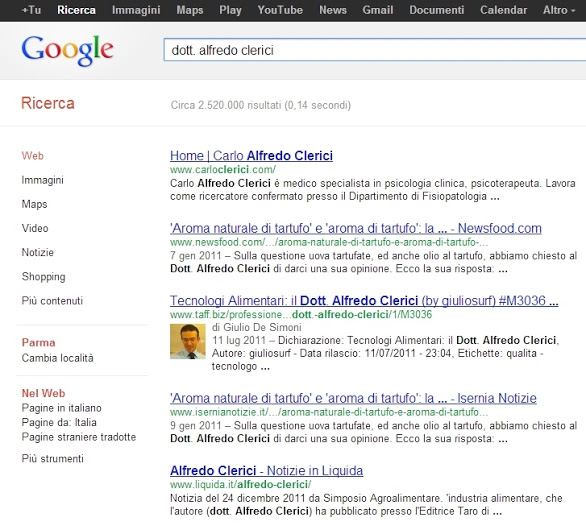Click the Google logo

click(67, 50)
